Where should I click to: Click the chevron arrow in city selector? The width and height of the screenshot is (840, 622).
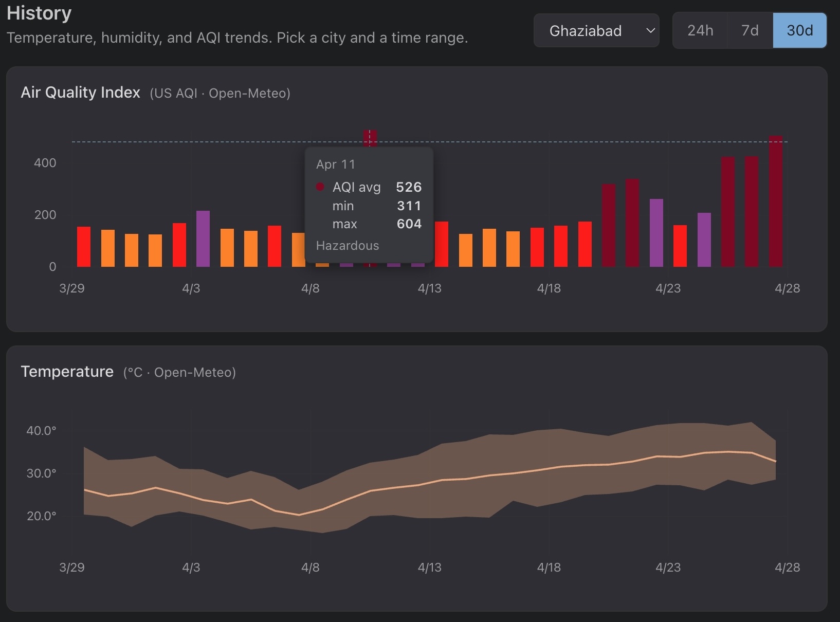[650, 31]
